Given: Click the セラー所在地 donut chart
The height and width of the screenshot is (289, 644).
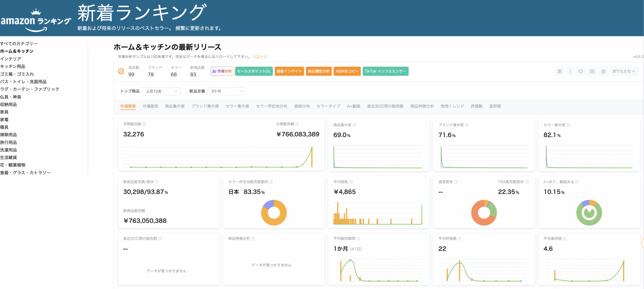Looking at the screenshot, I should point(274,213).
